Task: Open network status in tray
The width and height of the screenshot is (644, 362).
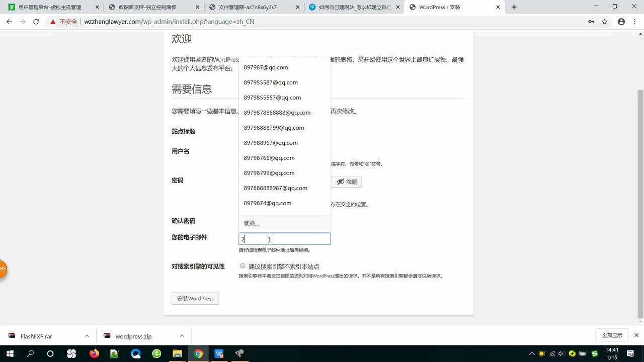Action: [x=552, y=353]
